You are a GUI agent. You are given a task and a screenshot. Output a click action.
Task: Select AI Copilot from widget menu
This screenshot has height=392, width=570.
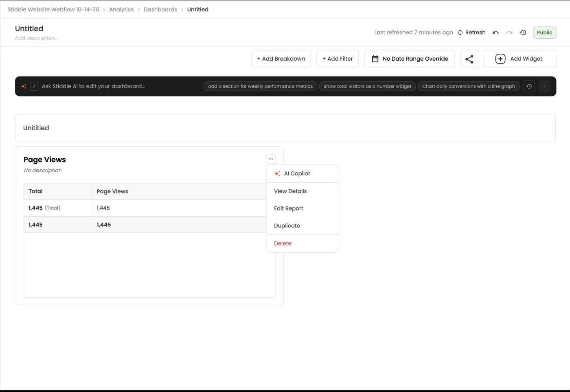[x=303, y=173]
